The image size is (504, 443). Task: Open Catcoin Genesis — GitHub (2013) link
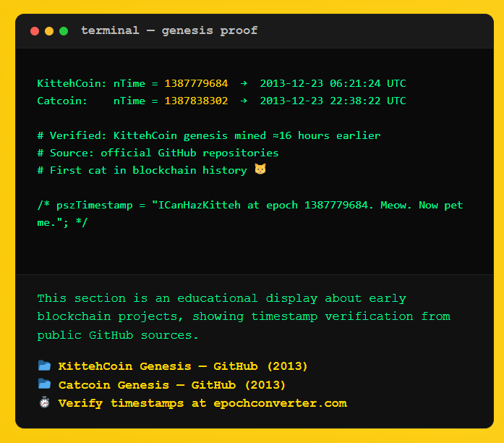172,385
